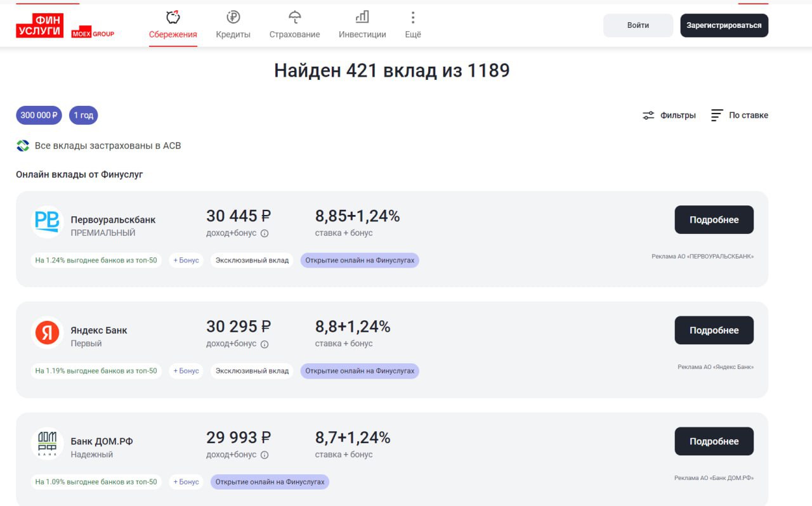Click the Первоуральскбанк name

[113, 220]
